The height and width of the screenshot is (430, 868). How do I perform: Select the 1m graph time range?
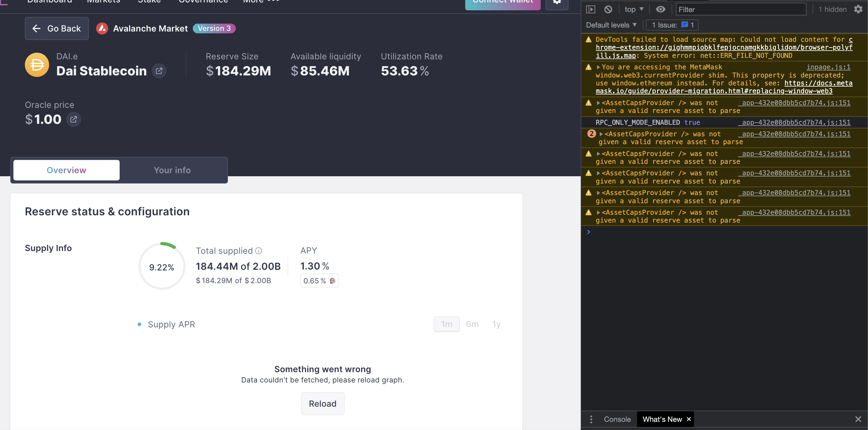coord(446,324)
